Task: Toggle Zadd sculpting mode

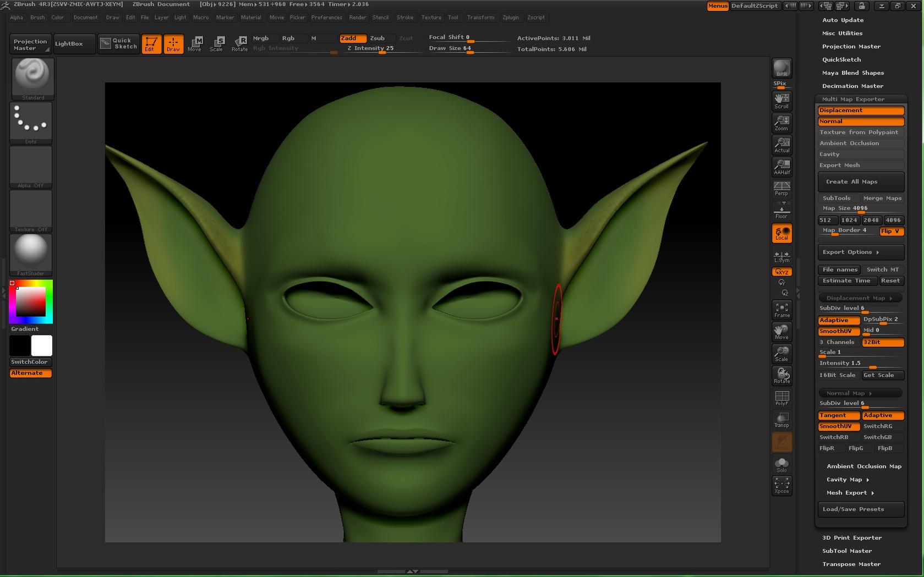Action: pyautogui.click(x=352, y=38)
